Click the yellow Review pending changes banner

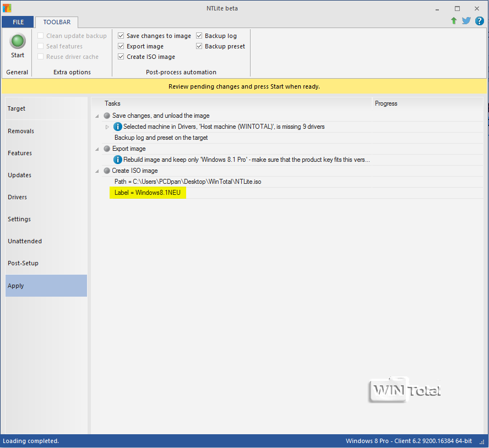coord(244,86)
